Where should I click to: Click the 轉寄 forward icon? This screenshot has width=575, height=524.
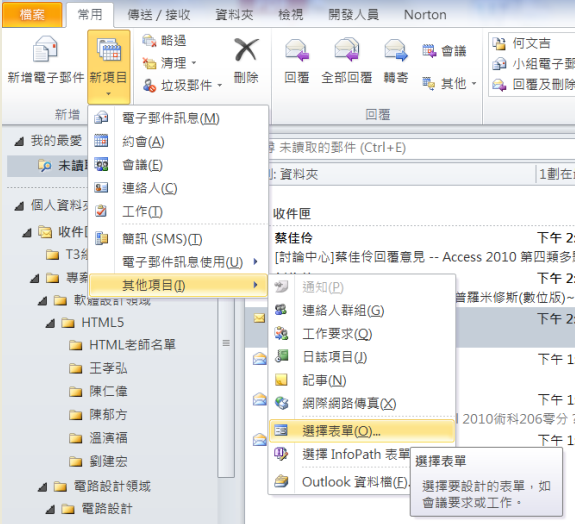click(396, 50)
